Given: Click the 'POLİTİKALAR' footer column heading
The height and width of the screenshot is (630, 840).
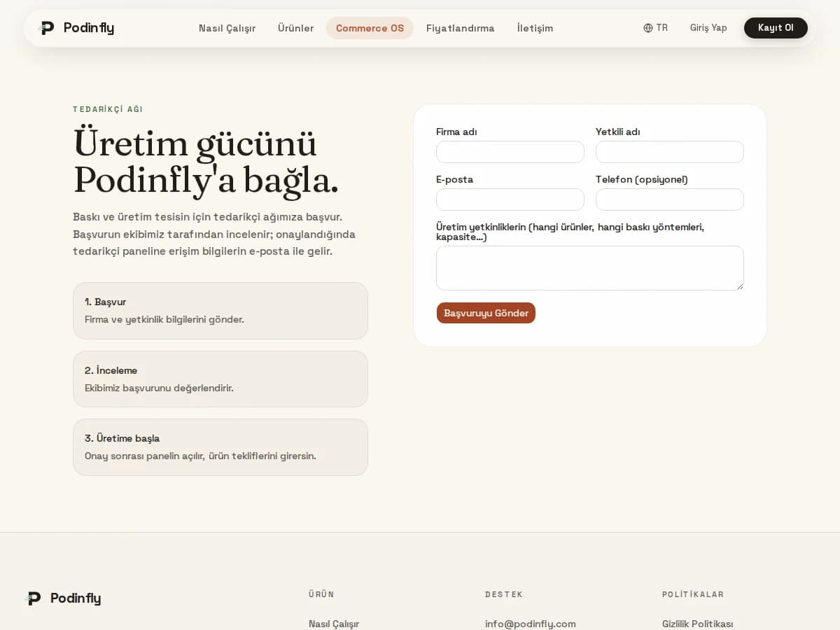Looking at the screenshot, I should click(x=693, y=594).
